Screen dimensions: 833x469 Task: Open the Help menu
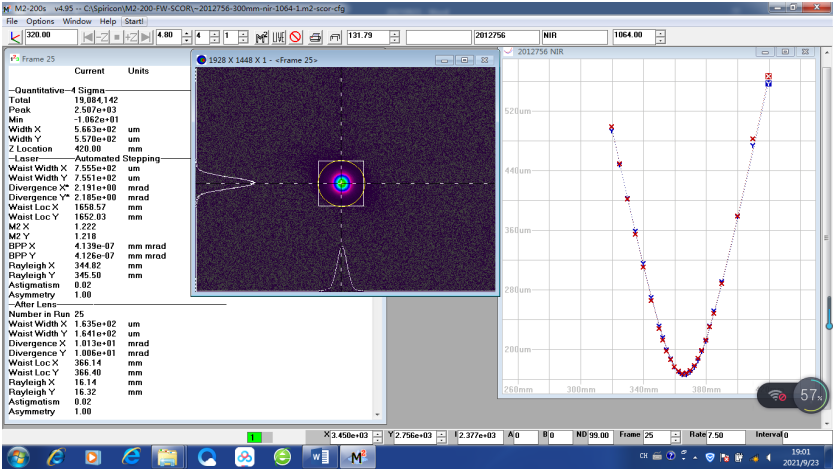(108, 21)
